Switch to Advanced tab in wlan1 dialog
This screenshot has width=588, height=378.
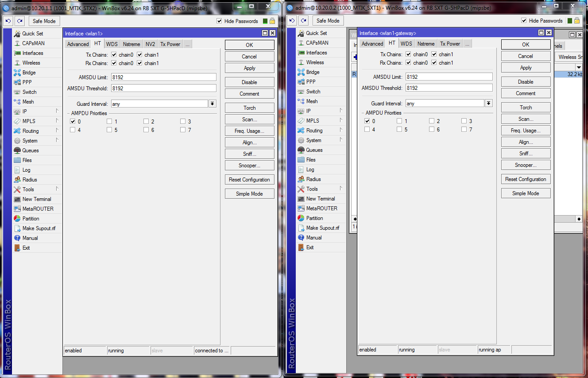pos(78,44)
